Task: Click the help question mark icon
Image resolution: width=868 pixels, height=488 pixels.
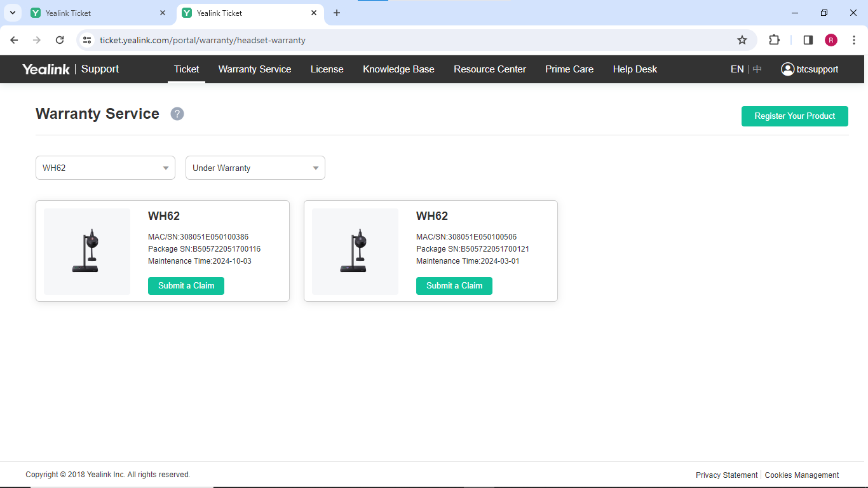Action: click(x=177, y=114)
